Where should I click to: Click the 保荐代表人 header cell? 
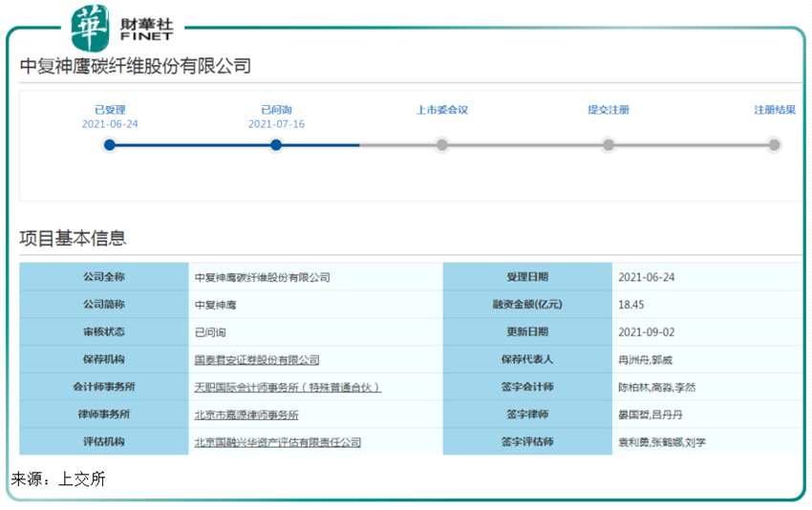tap(527, 359)
